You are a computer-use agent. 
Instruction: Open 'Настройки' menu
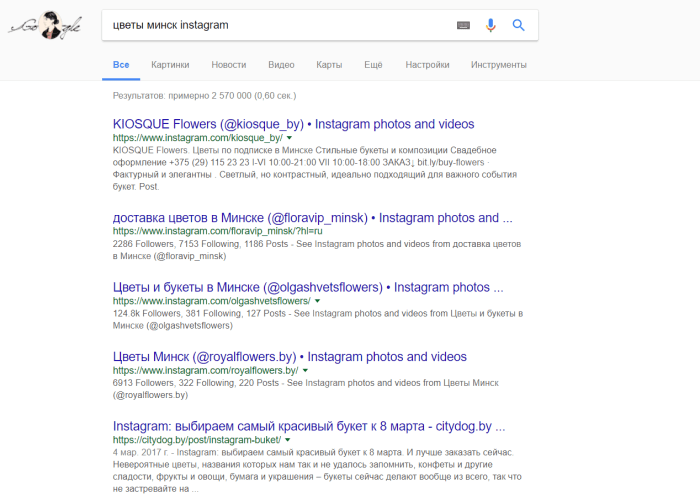point(427,65)
